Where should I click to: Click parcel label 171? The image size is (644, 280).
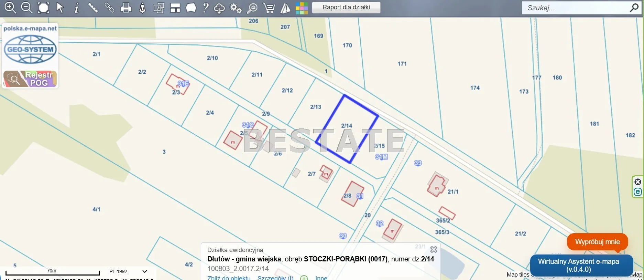[x=402, y=64]
